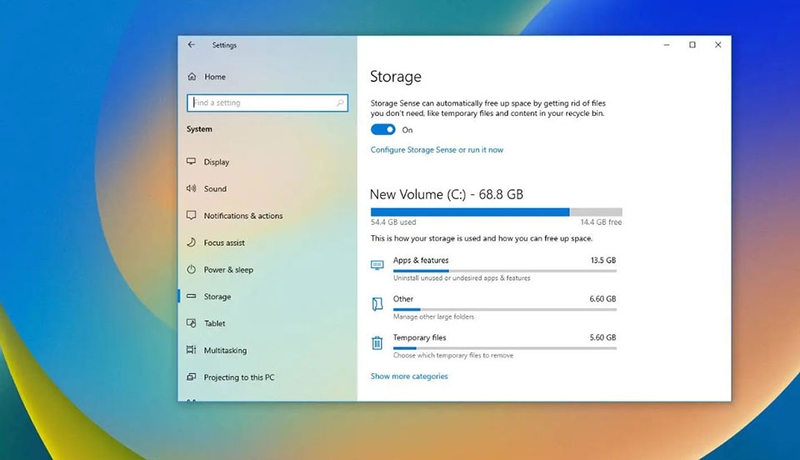800x460 pixels.
Task: Click the Home house icon
Action: (x=192, y=76)
